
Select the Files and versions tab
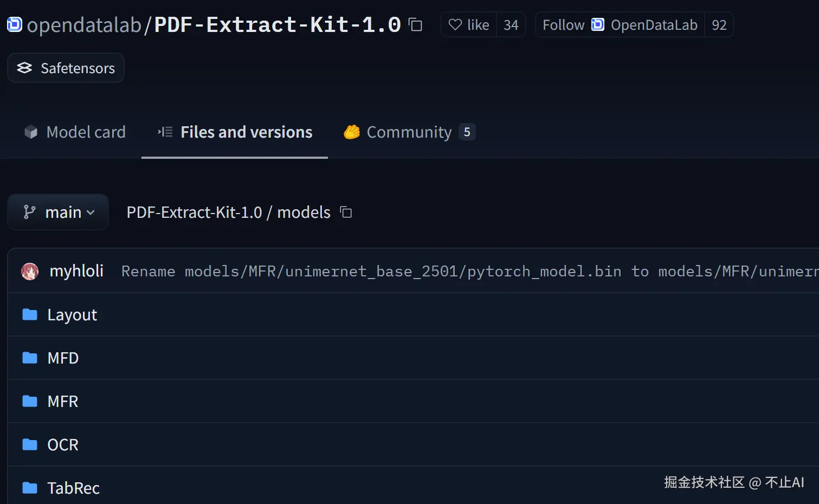pyautogui.click(x=235, y=132)
